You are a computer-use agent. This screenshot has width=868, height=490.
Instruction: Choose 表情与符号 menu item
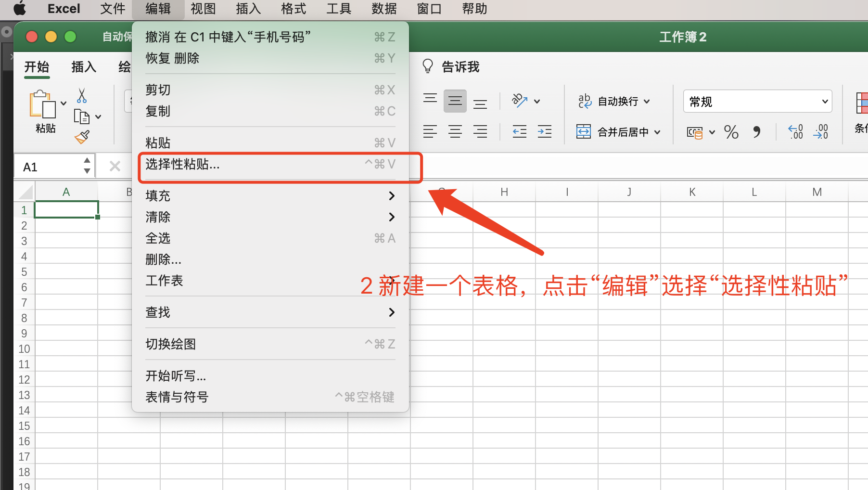click(x=270, y=397)
